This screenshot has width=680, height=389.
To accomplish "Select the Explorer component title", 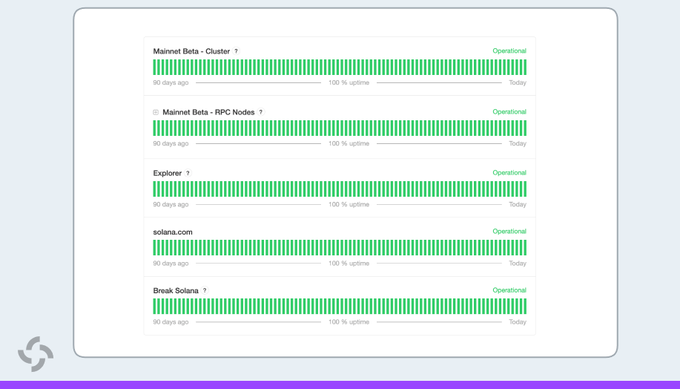I will tap(167, 173).
